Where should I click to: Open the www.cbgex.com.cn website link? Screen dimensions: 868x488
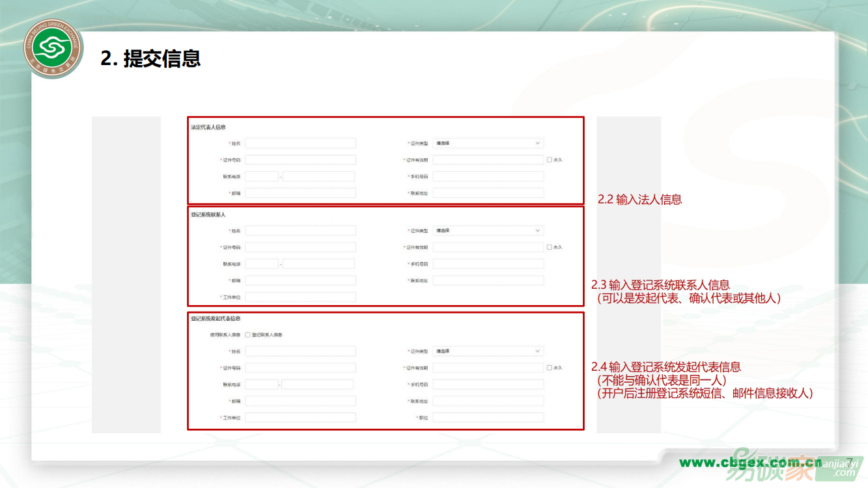pos(750,463)
